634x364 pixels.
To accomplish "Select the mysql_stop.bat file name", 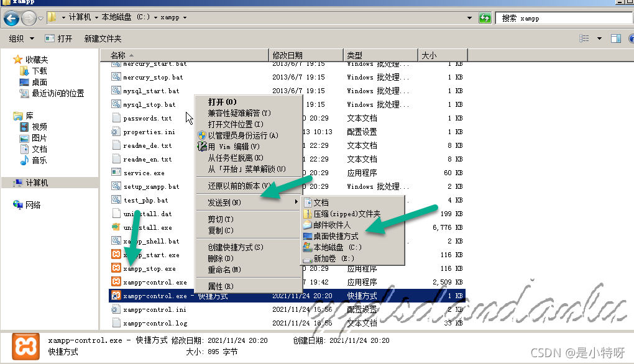I will point(150,104).
